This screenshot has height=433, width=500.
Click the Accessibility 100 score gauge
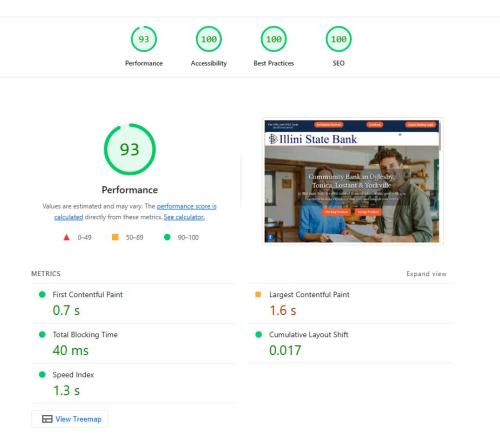coord(209,39)
